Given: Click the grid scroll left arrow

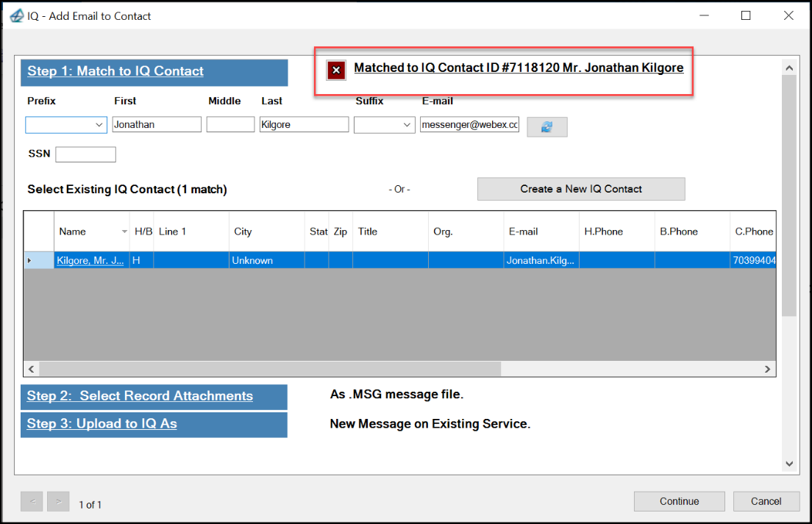Looking at the screenshot, I should [x=32, y=369].
